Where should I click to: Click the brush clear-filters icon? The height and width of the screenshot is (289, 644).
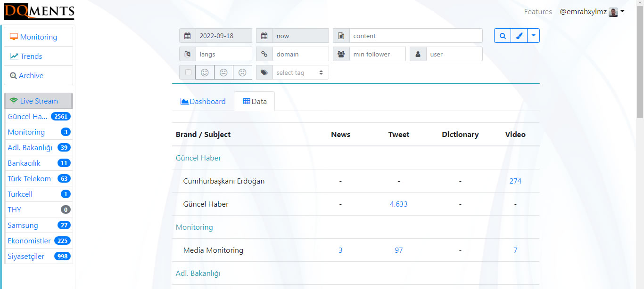519,36
